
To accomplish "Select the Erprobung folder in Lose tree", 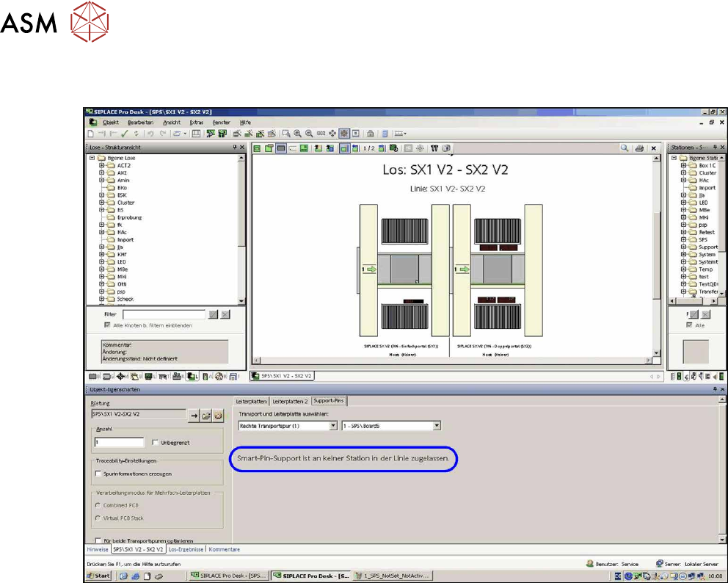I will tap(129, 217).
